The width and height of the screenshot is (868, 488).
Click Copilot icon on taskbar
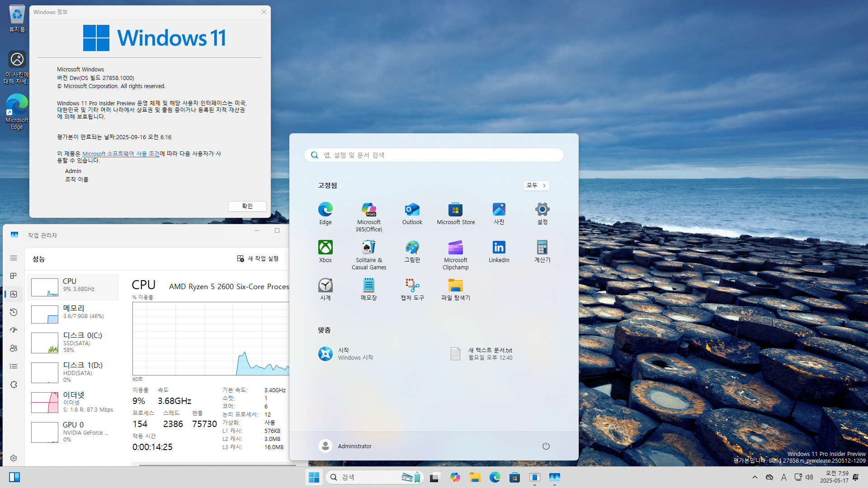pos(455,477)
